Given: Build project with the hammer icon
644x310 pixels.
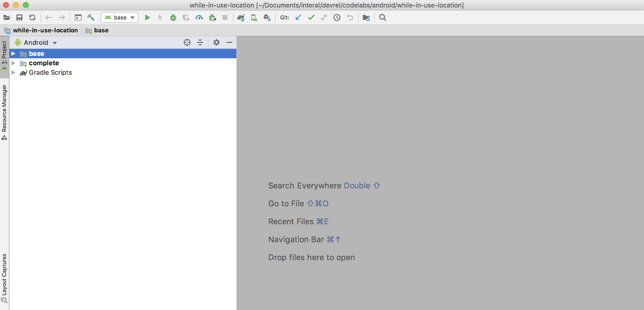Looking at the screenshot, I should tap(91, 17).
